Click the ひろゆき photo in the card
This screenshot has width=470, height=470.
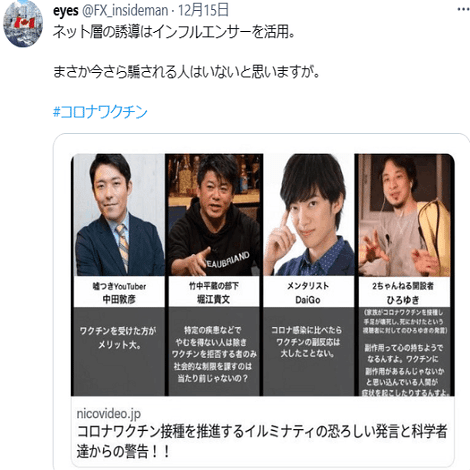(x=404, y=215)
